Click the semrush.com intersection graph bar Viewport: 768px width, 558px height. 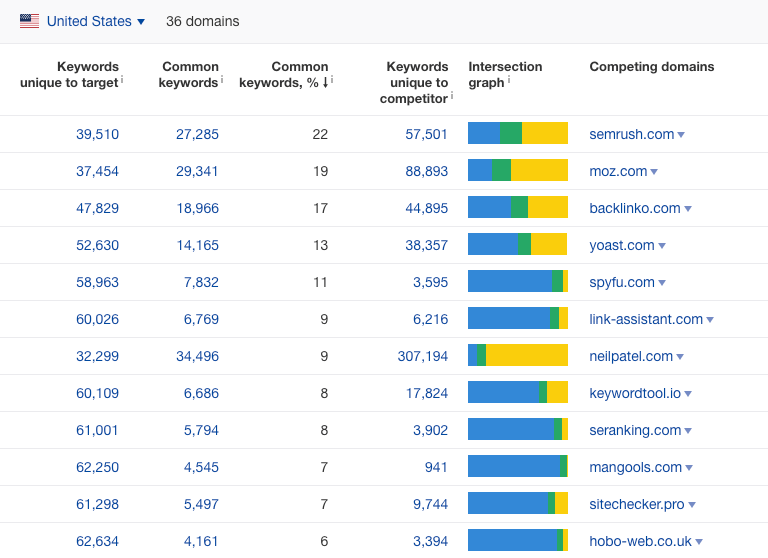(518, 133)
